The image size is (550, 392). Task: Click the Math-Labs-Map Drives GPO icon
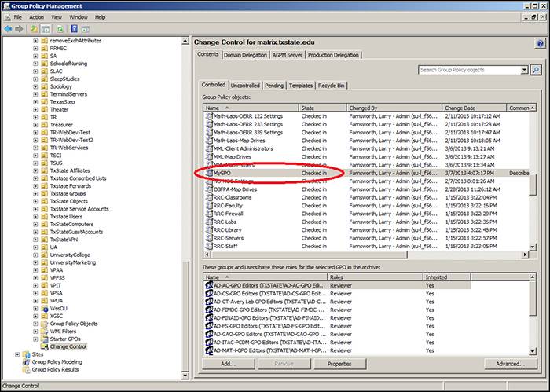coord(209,141)
